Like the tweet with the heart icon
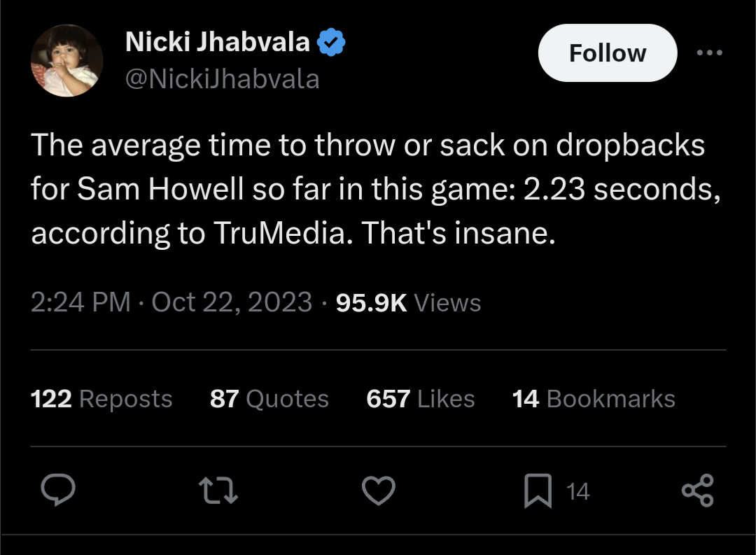Viewport: 756px width, 555px height. 378,490
